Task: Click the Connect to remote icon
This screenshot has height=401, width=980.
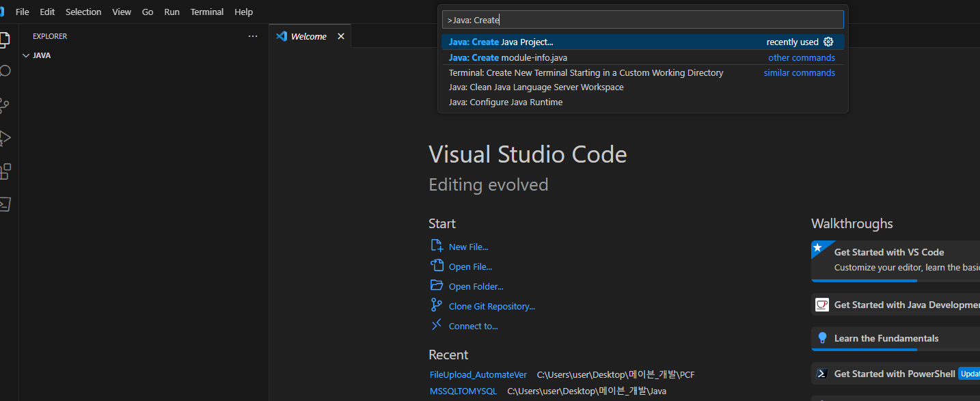Action: point(436,325)
